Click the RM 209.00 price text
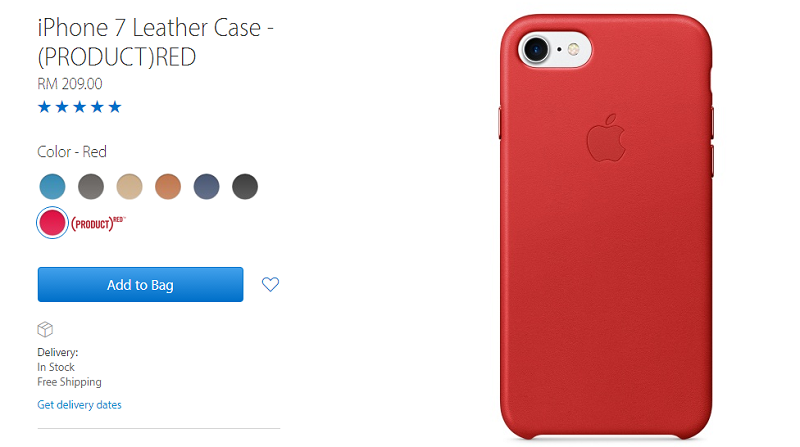 (x=70, y=84)
